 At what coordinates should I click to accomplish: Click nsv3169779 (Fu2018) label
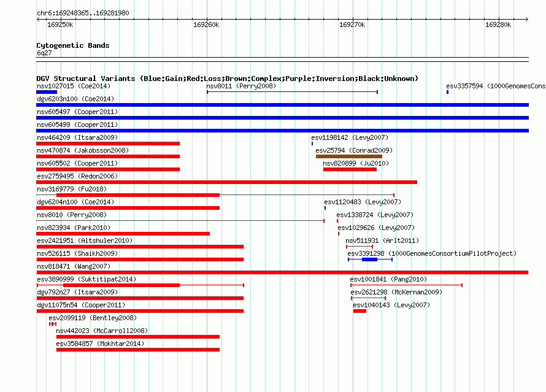pos(72,189)
